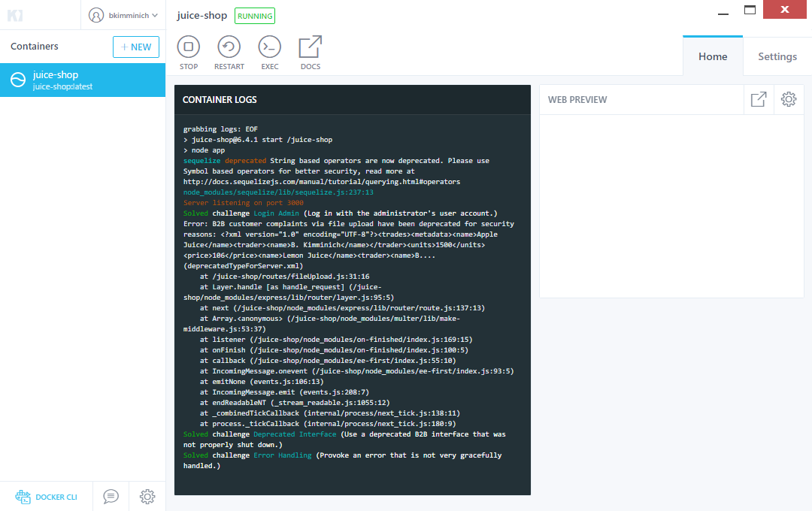Click the RUNNING status badge
This screenshot has width=812, height=511.
tap(254, 15)
